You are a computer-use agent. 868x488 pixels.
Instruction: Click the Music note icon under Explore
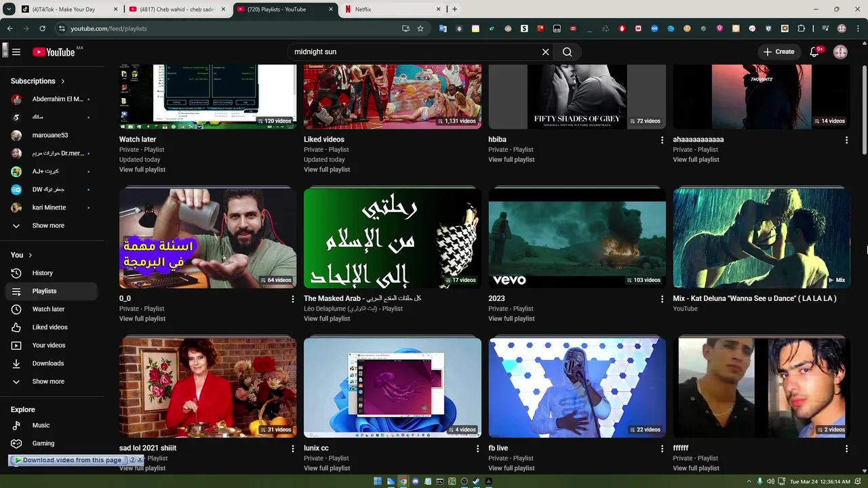tap(16, 426)
